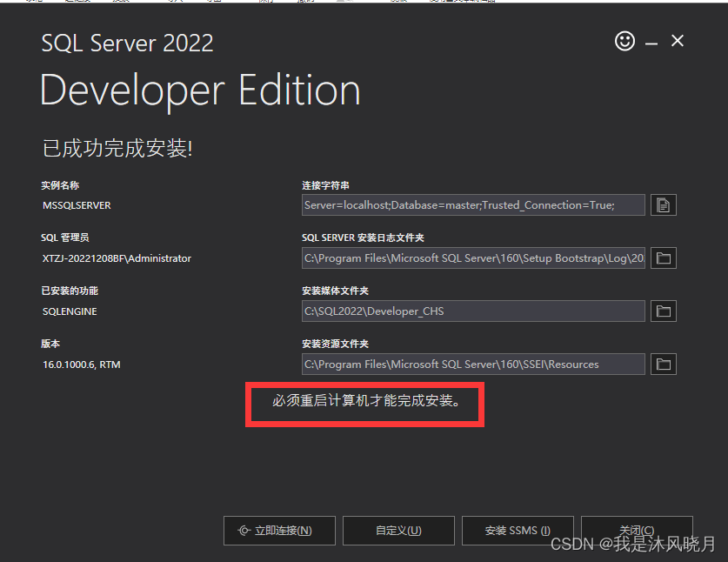Click the SQL administrator account name
Screen dimensions: 728x562
pyautogui.click(x=117, y=258)
